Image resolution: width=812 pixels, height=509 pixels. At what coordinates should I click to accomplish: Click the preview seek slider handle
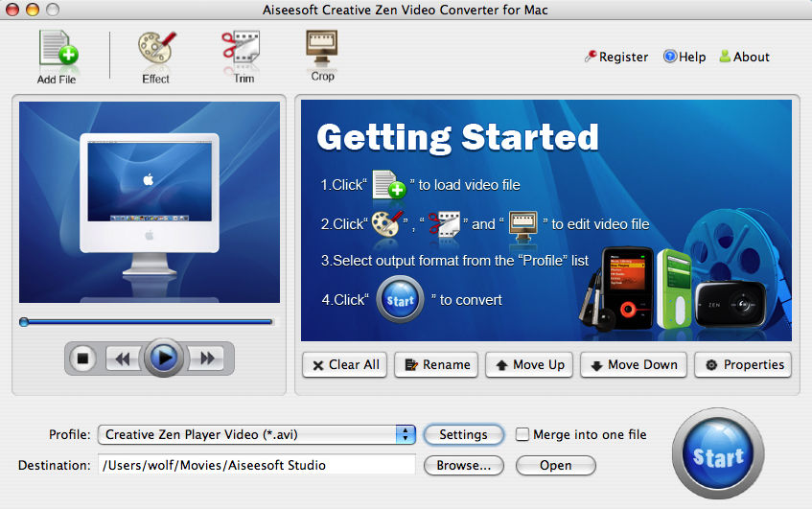click(x=24, y=322)
